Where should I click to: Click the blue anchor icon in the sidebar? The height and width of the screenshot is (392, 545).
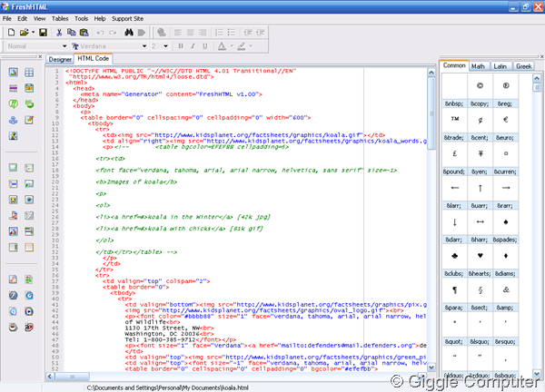pyautogui.click(x=14, y=120)
